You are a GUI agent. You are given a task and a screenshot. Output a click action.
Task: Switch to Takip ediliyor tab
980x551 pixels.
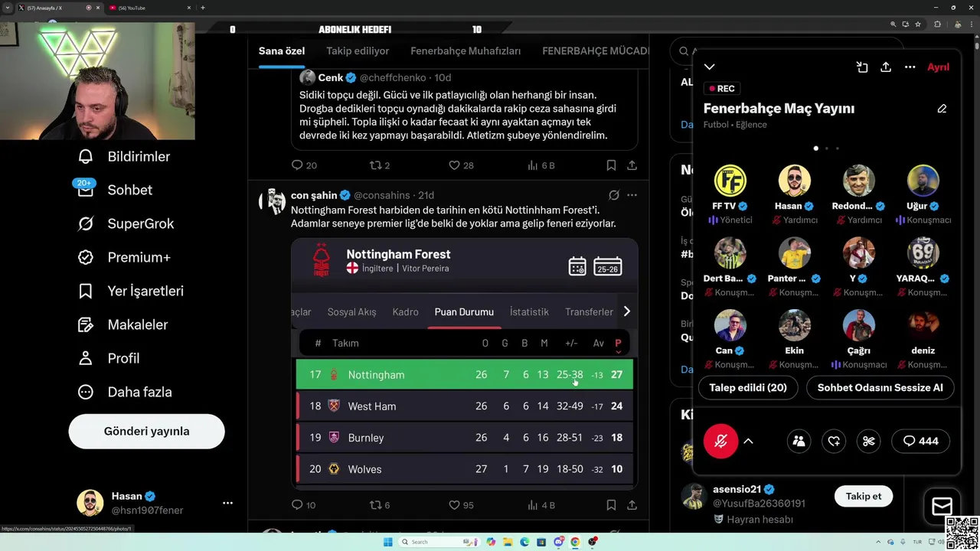pyautogui.click(x=358, y=51)
